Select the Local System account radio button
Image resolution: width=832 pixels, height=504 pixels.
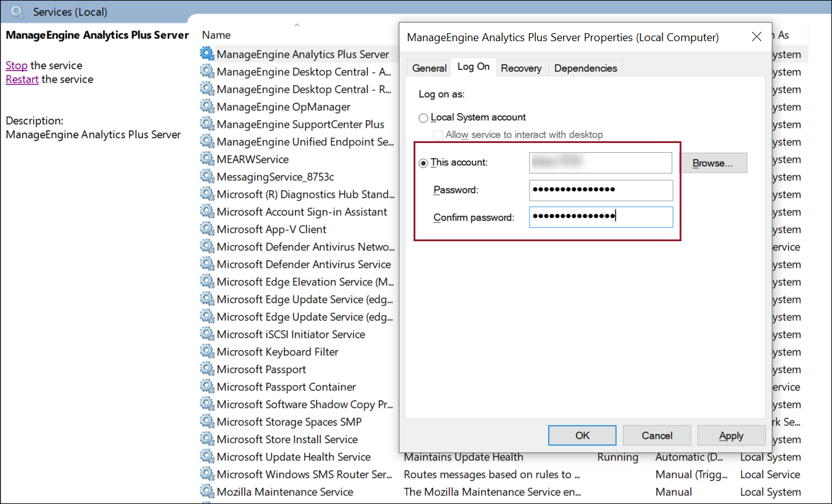click(x=423, y=117)
